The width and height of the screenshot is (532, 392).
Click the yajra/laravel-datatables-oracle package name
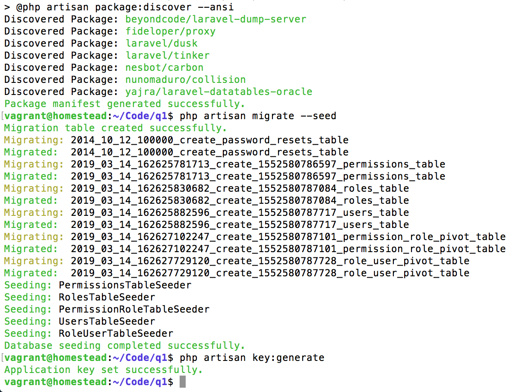(x=218, y=92)
